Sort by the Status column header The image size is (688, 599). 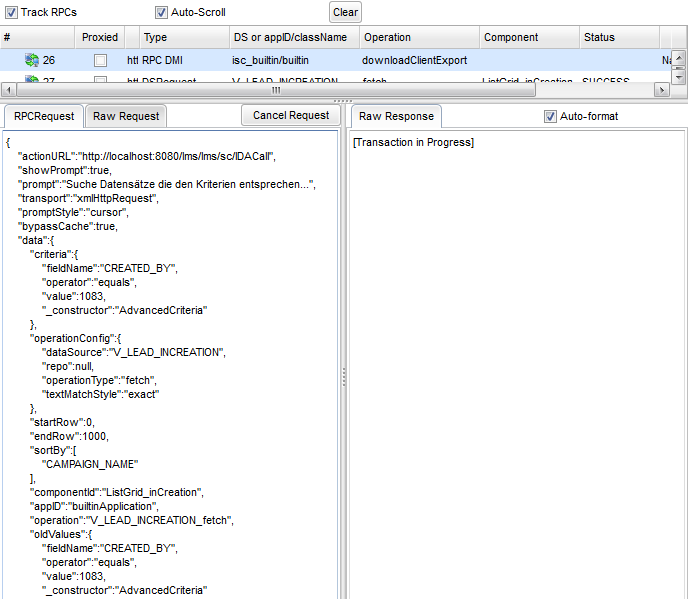point(618,37)
